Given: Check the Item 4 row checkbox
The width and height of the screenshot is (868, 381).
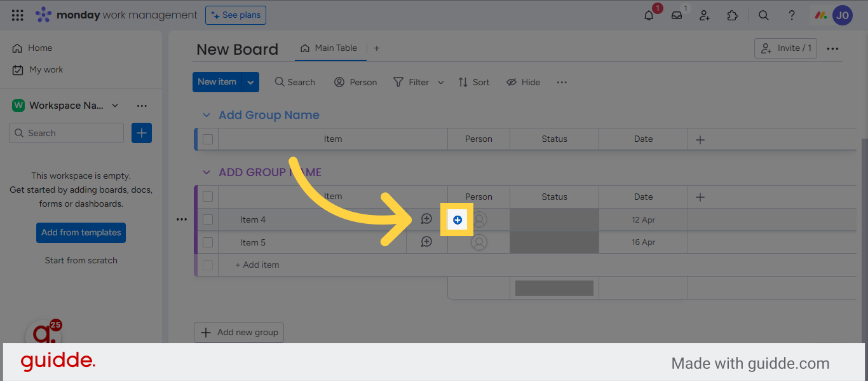Looking at the screenshot, I should tap(208, 219).
